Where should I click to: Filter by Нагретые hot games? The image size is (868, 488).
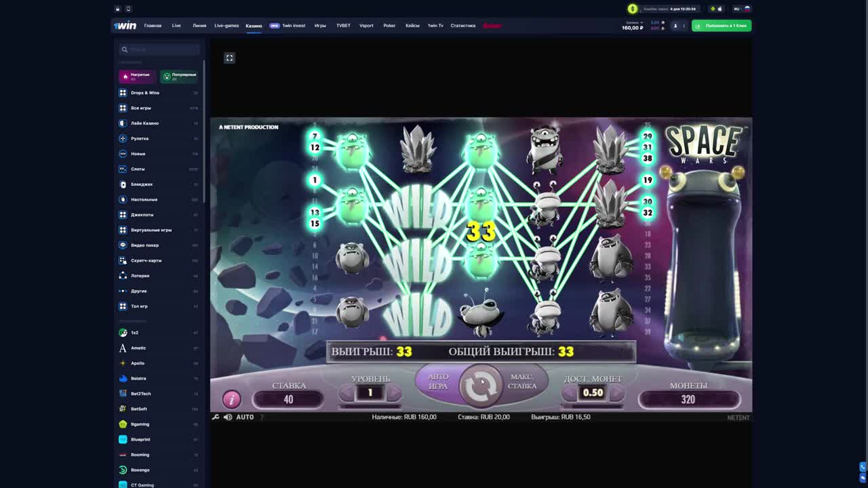[x=137, y=77]
